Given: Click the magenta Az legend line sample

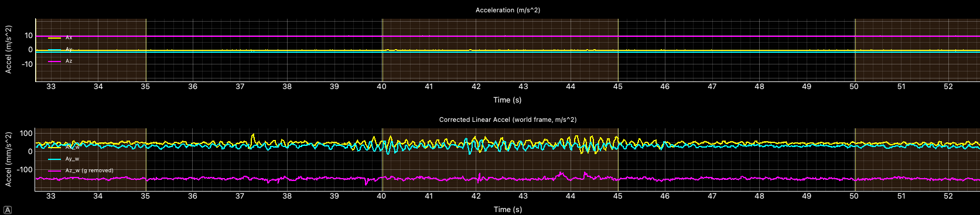Looking at the screenshot, I should (54, 61).
